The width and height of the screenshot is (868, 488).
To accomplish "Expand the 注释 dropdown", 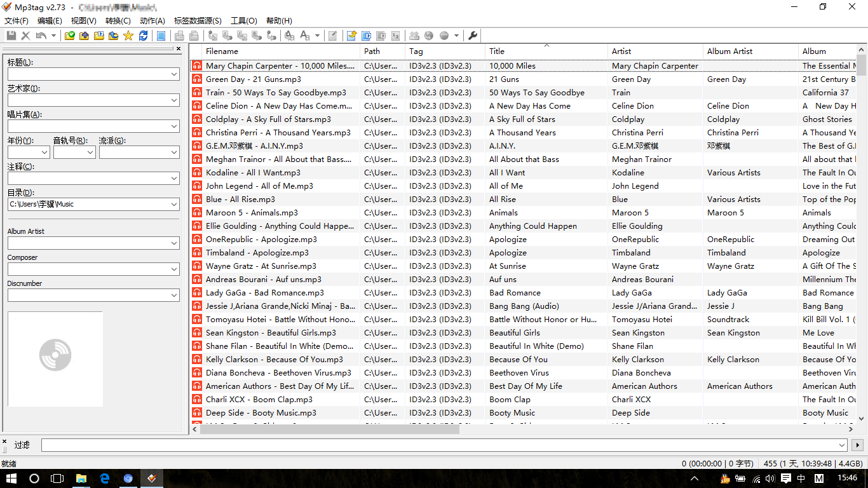I will pyautogui.click(x=174, y=179).
